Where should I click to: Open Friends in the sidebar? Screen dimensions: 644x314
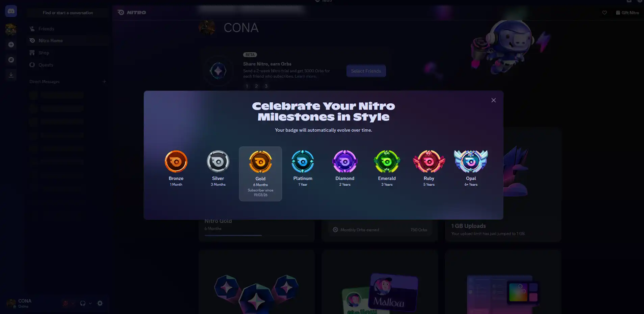pyautogui.click(x=68, y=29)
